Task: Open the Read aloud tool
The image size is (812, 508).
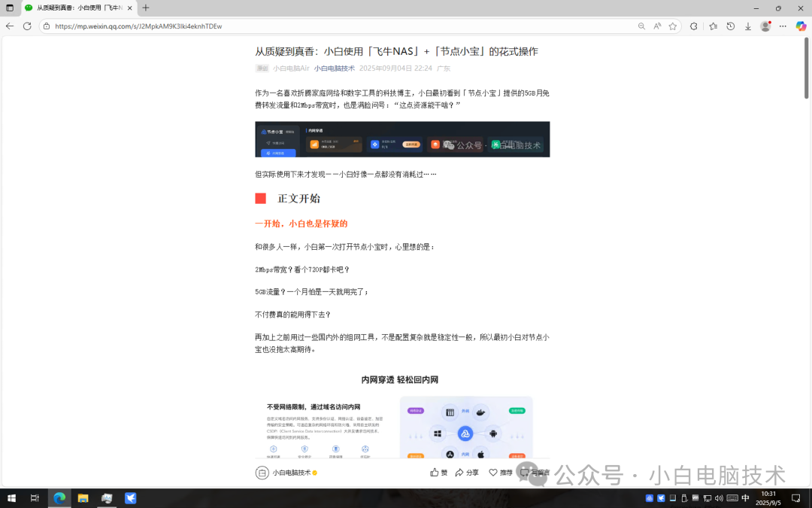Action: tap(657, 26)
